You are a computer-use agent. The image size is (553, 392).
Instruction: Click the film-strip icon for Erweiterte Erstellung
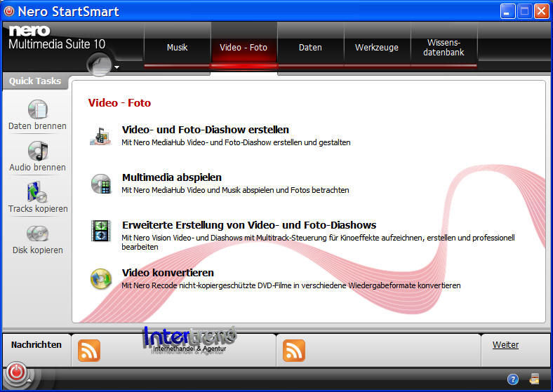101,231
